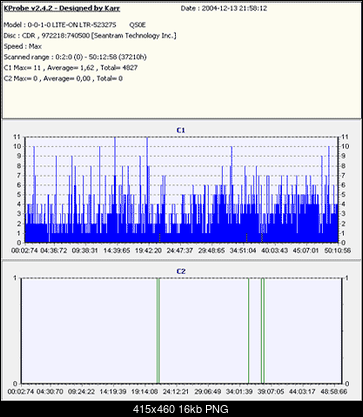Click the 'C1' chart title
This screenshot has width=363, height=417.
point(181,130)
